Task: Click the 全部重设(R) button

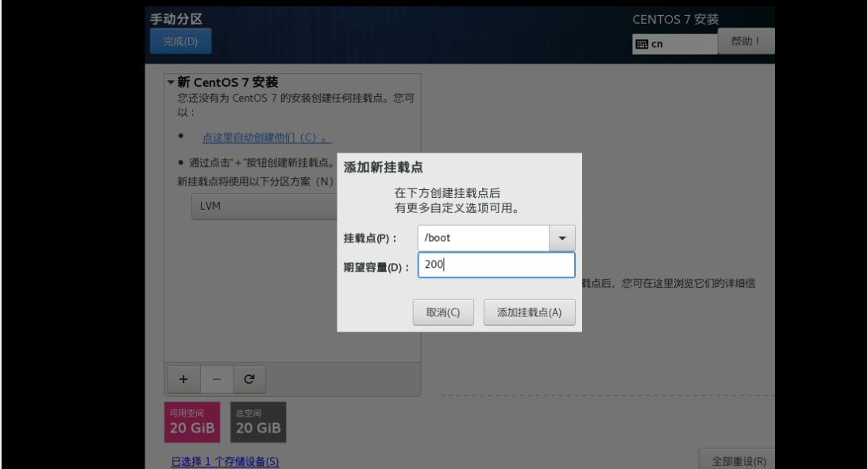Action: 739,461
